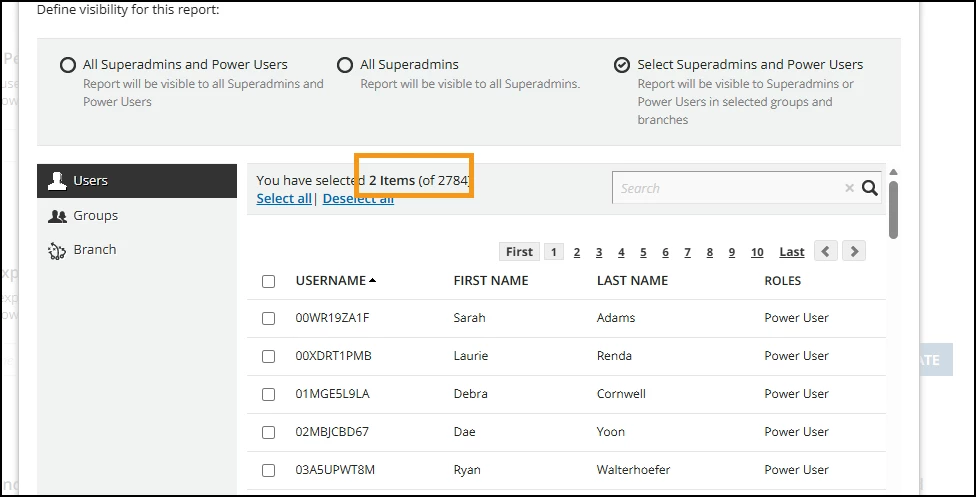The height and width of the screenshot is (497, 976).
Task: Select the All Superadmins and Power Users option
Action: 68,65
